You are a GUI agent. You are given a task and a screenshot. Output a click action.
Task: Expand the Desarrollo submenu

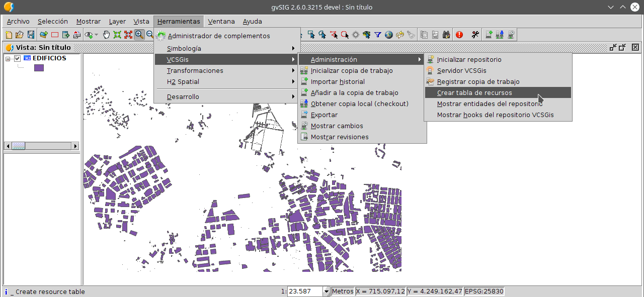click(x=227, y=96)
